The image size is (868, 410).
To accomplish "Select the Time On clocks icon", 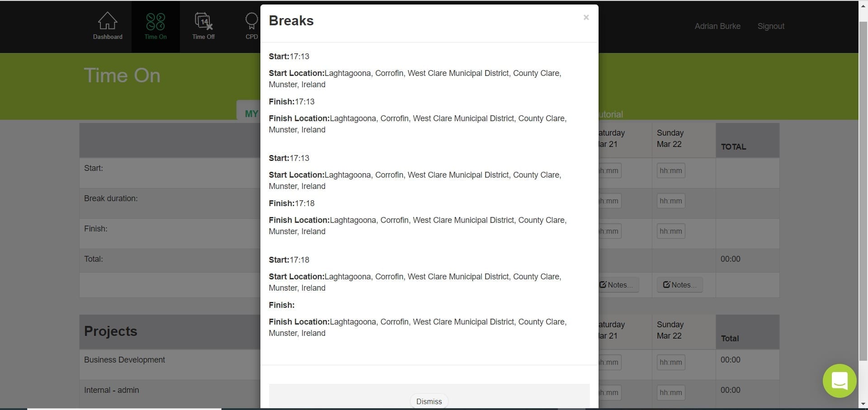I will (x=156, y=21).
